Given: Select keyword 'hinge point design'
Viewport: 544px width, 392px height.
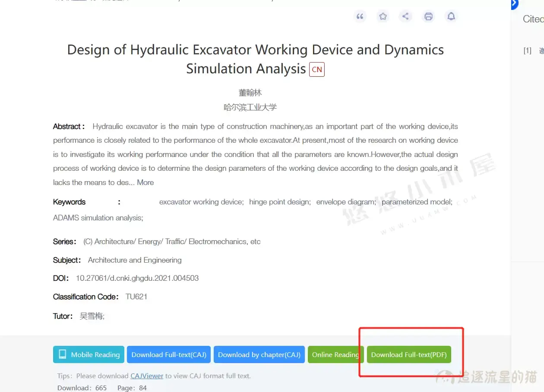Looking at the screenshot, I should [x=279, y=202].
